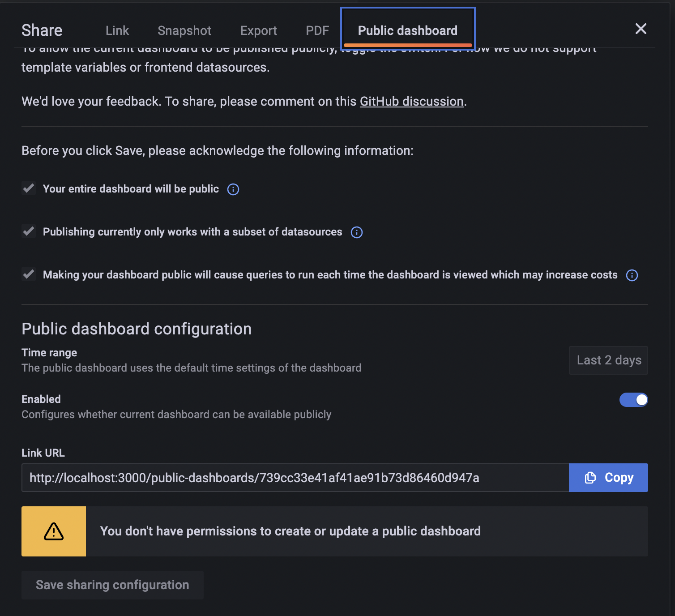Viewport: 675px width, 616px height.
Task: Click the warning triangle icon
Action: pos(53,531)
